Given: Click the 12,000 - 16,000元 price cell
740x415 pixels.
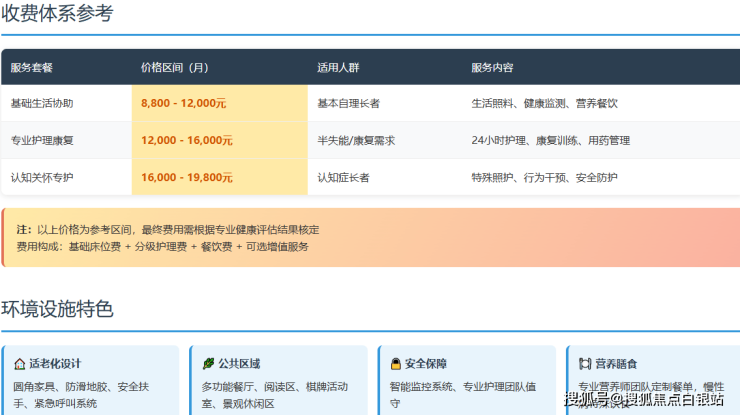Looking at the screenshot, I should pyautogui.click(x=187, y=140).
